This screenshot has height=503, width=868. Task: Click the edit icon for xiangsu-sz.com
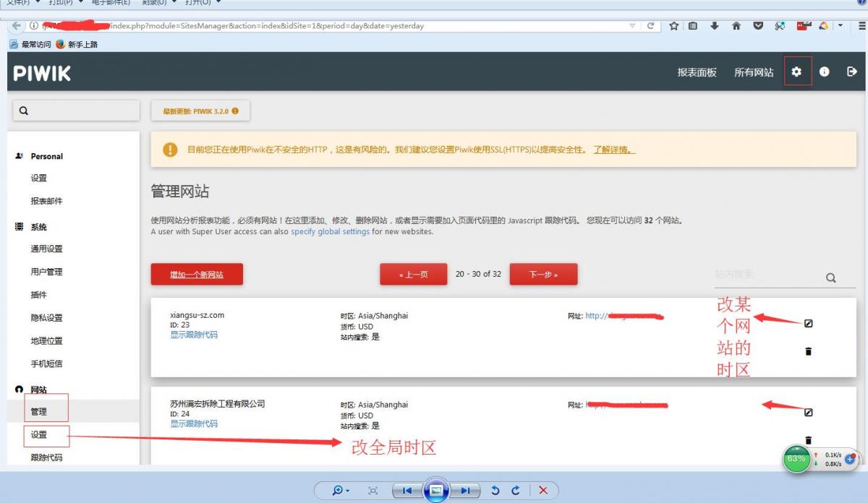coord(809,323)
